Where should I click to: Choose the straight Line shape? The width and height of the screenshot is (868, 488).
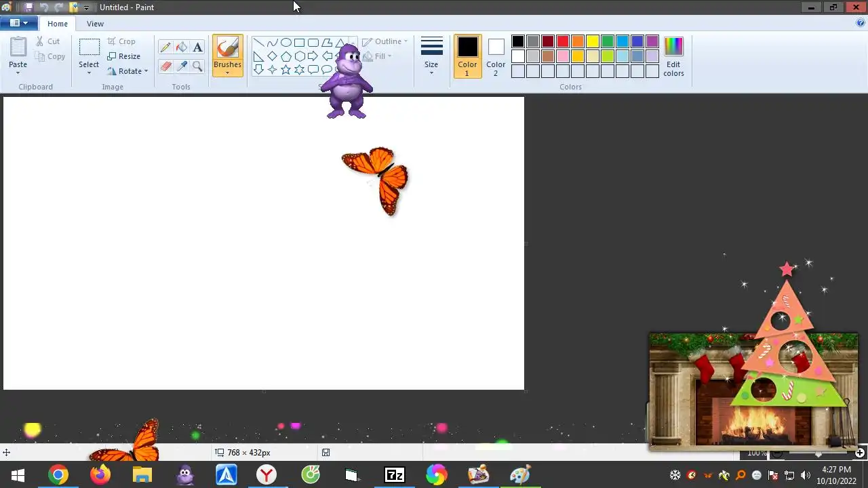click(x=258, y=42)
